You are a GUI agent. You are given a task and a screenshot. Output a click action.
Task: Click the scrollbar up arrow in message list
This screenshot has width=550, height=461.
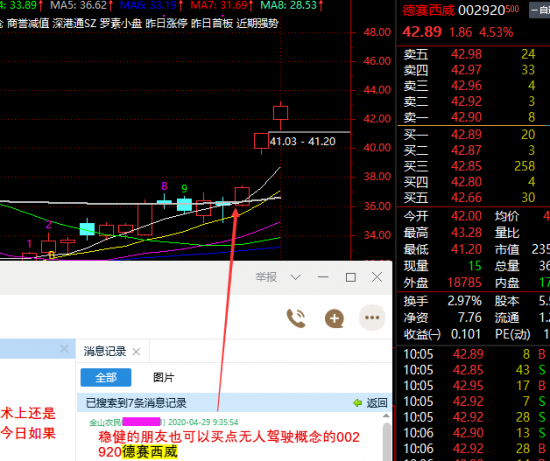coord(386,416)
